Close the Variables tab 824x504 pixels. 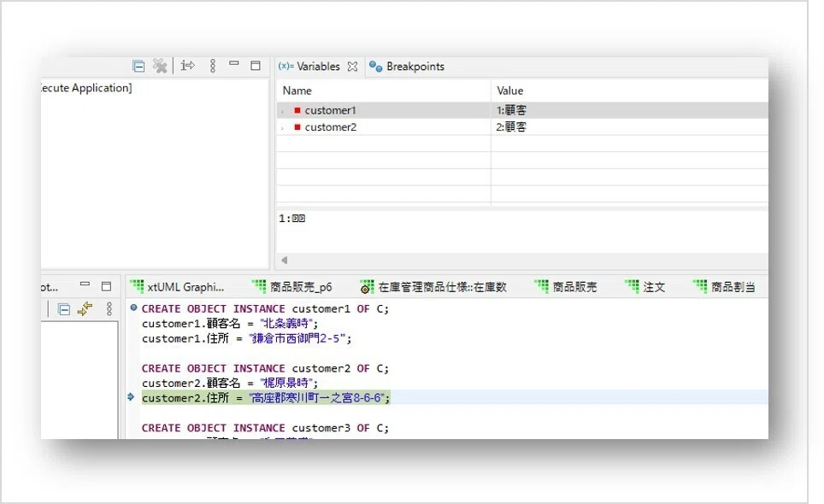(x=353, y=67)
